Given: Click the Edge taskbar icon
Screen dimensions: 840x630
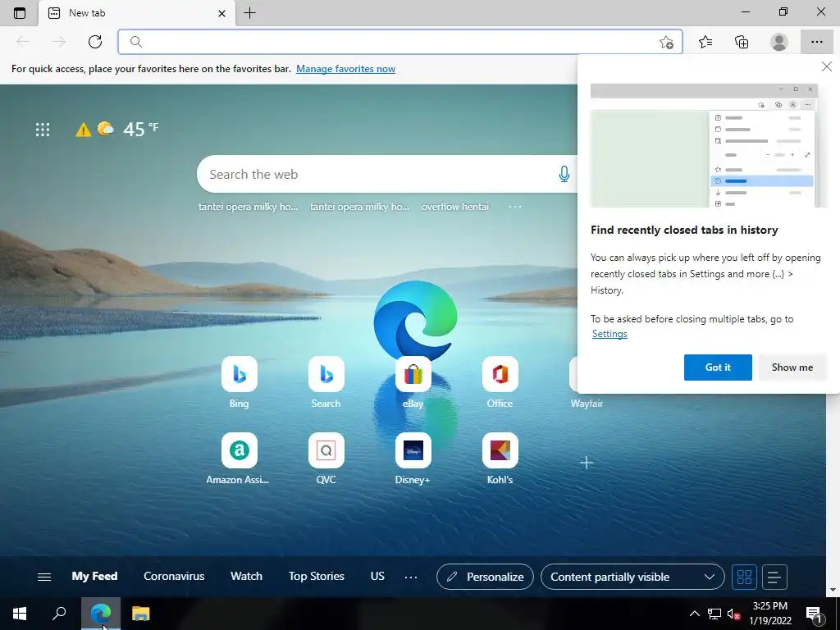Looking at the screenshot, I should [x=101, y=614].
